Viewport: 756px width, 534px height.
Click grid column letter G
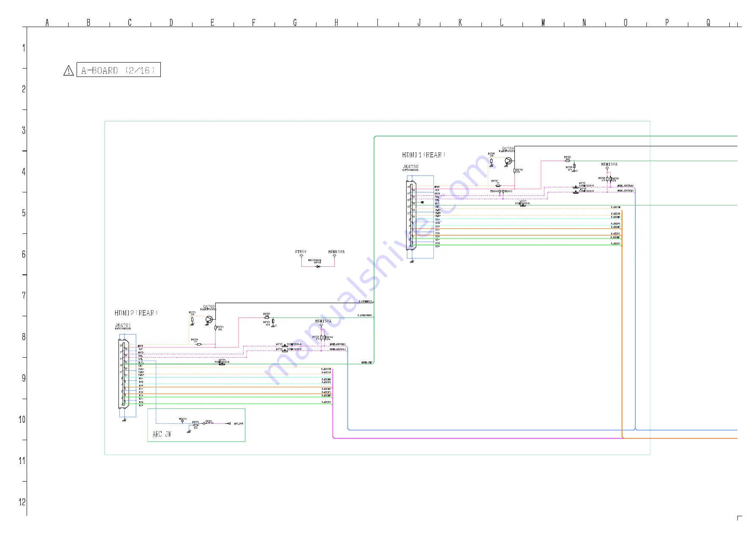click(295, 22)
